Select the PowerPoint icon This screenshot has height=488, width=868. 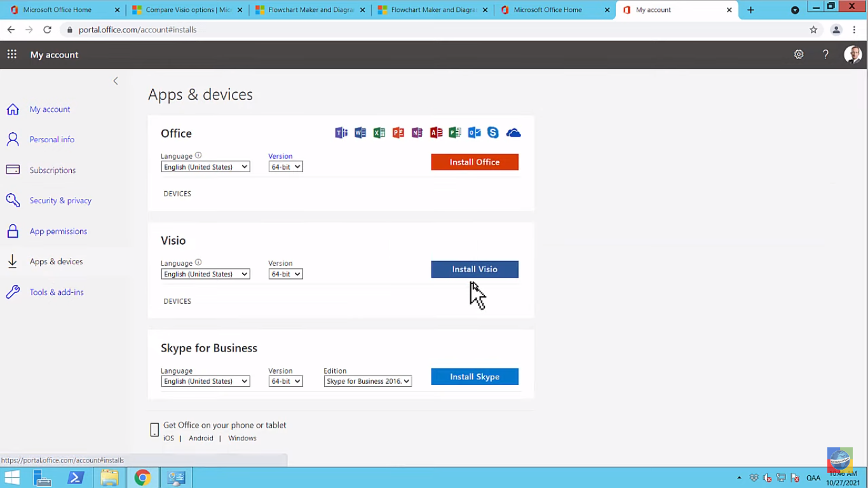398,132
